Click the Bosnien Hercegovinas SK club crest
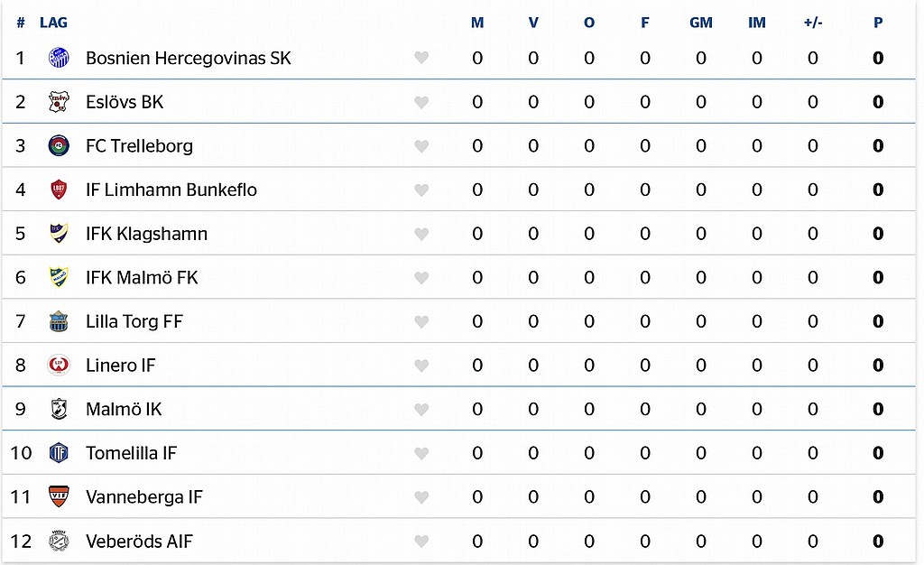Viewport: 924px width, 565px height. coord(59,58)
